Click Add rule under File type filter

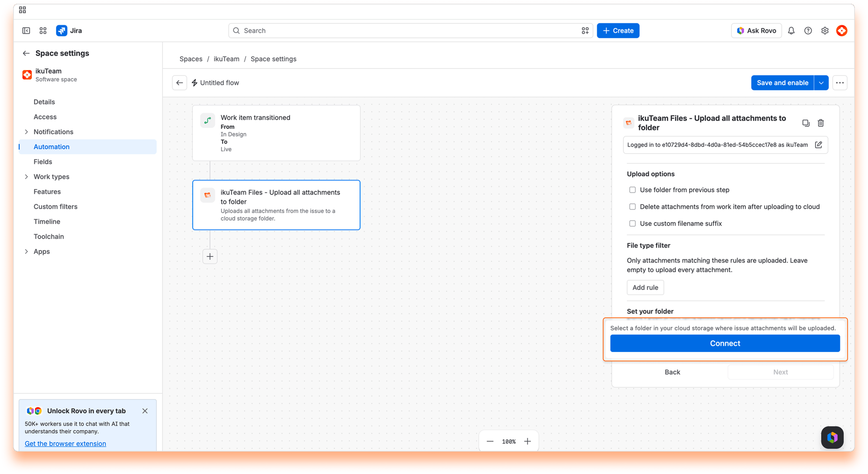tap(645, 287)
